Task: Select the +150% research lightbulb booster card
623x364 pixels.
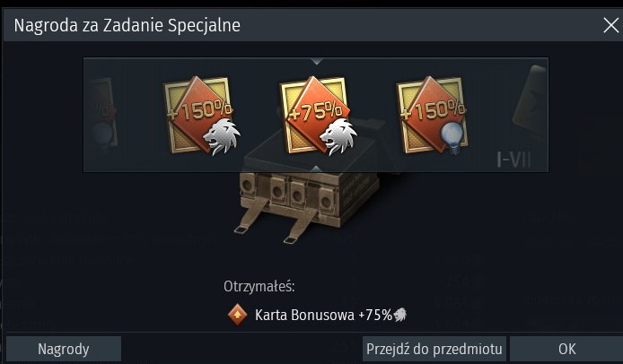Action: (x=433, y=116)
